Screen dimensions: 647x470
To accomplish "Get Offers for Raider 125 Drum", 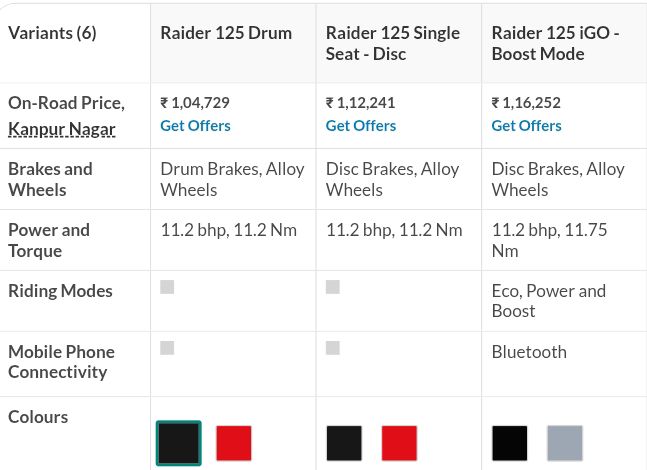I will tap(195, 125).
